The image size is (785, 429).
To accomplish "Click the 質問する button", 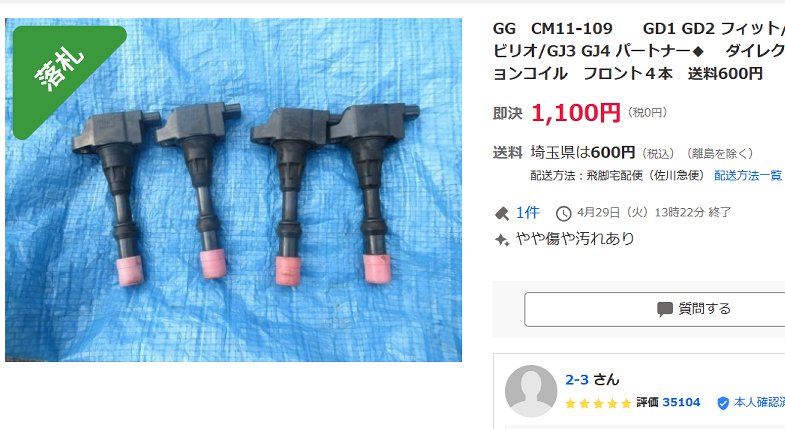I will (654, 309).
